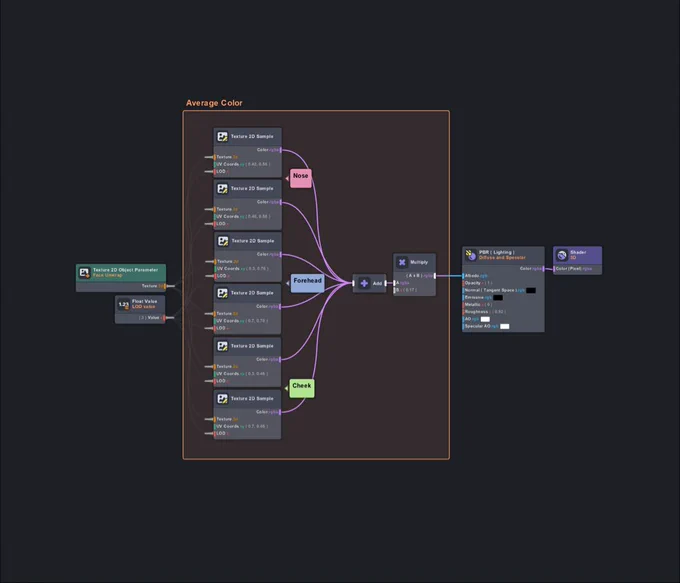Select the Multiply node title
Screen dimensions: 680x583
pyautogui.click(x=419, y=262)
